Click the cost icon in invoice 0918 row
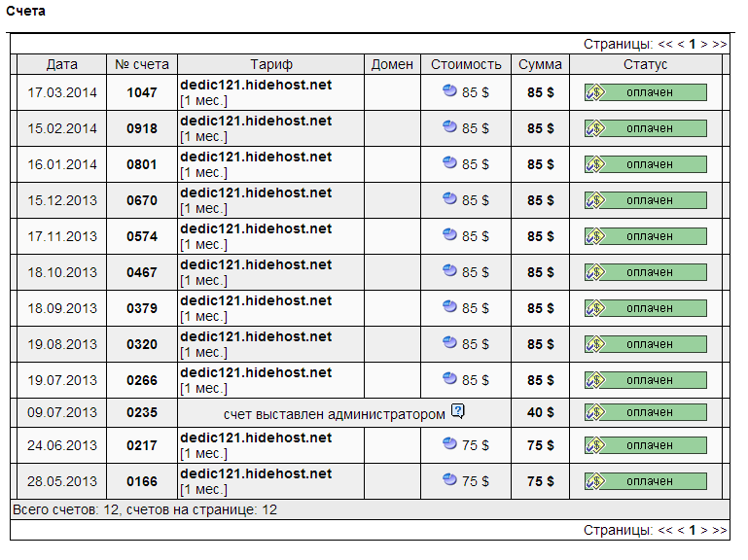This screenshot has height=560, width=748. pyautogui.click(x=449, y=126)
